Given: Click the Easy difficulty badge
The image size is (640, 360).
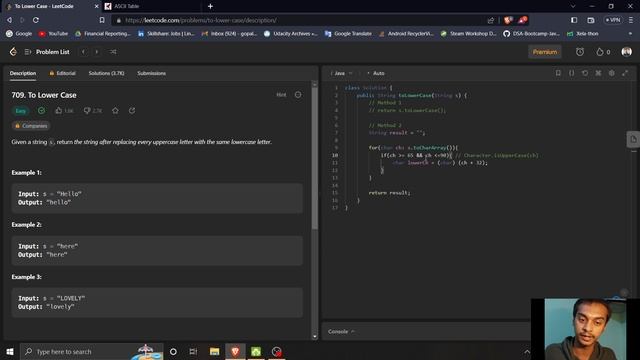Looking at the screenshot, I should coord(20,111).
